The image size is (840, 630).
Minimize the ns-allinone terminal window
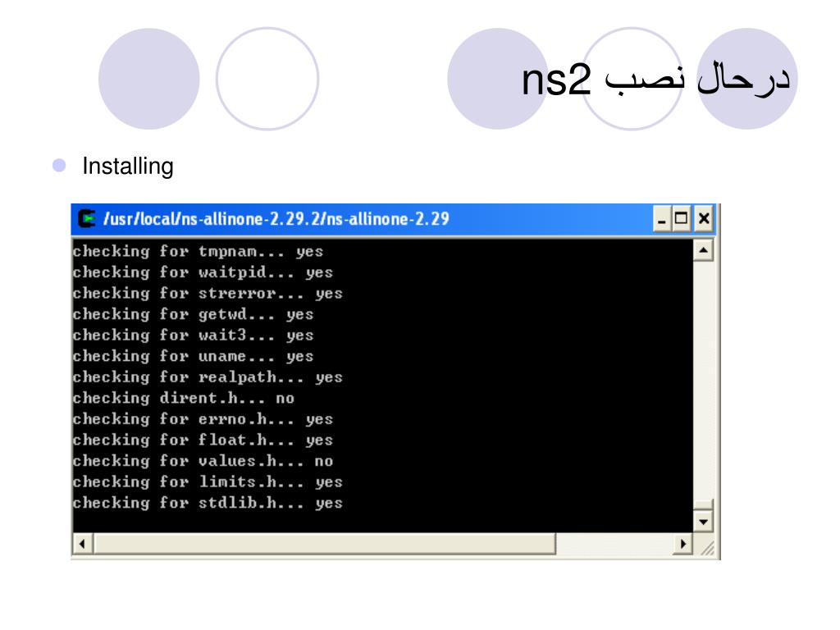[x=662, y=219]
